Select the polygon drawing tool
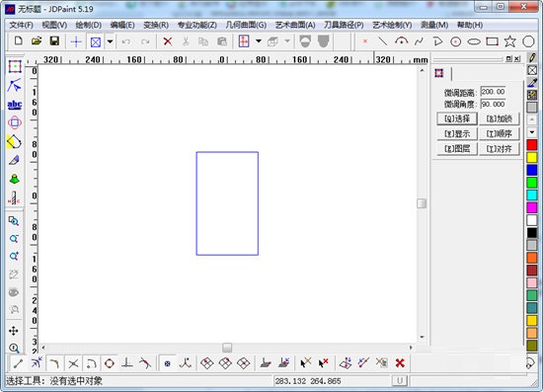The width and height of the screenshot is (543, 392). pyautogui.click(x=528, y=41)
